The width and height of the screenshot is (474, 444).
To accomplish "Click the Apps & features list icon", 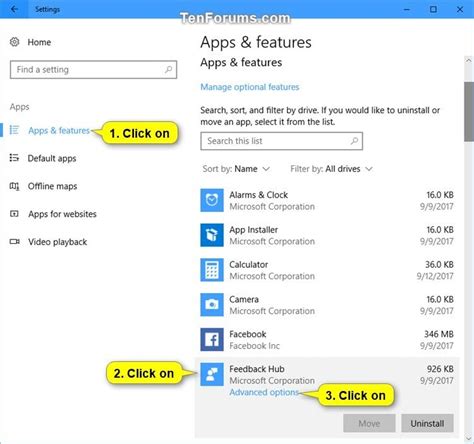I will (x=14, y=130).
